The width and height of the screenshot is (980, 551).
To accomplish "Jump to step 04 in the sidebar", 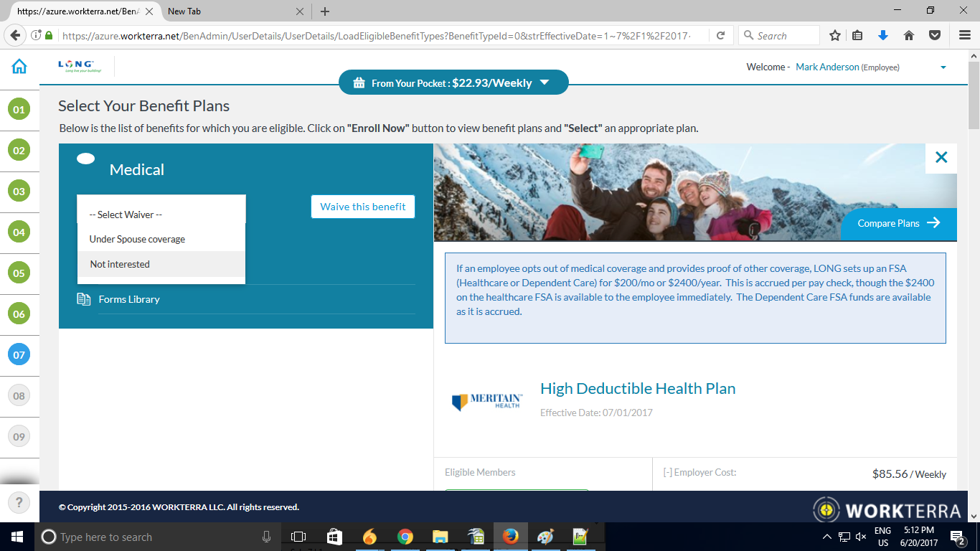I will pos(19,232).
